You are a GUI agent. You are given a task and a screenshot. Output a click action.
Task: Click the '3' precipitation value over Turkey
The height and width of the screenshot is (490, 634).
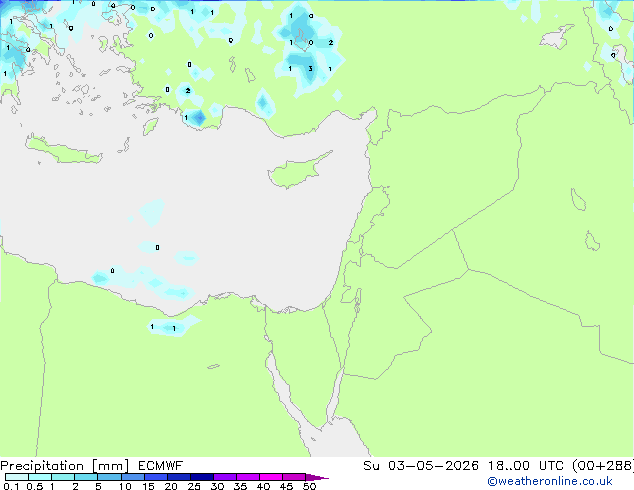coord(310,69)
